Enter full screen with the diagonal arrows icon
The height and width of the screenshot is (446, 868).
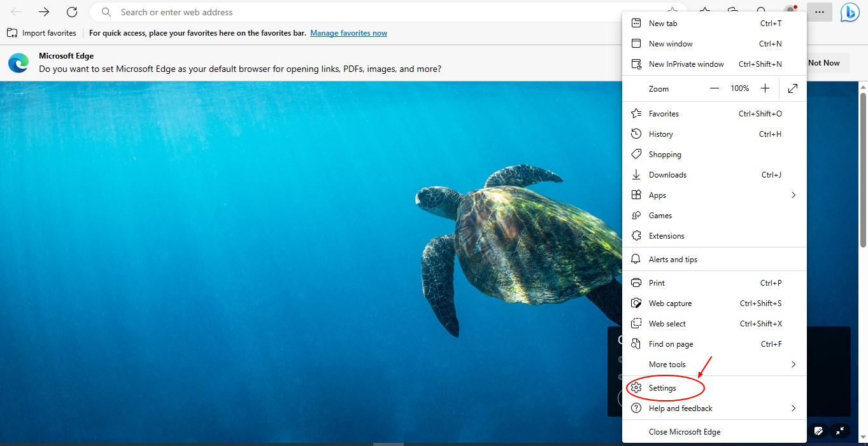(792, 88)
